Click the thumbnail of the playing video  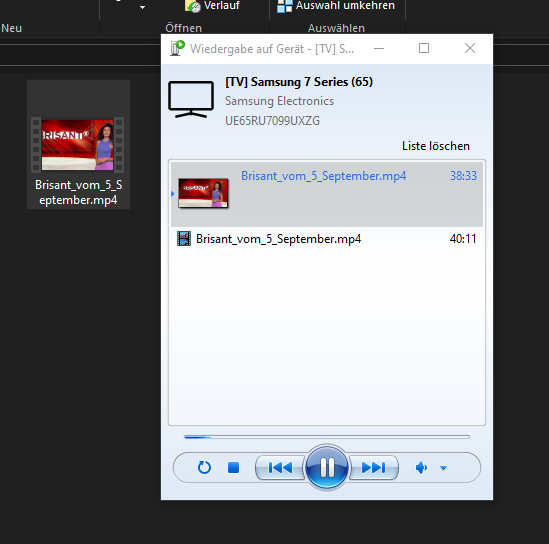click(203, 193)
